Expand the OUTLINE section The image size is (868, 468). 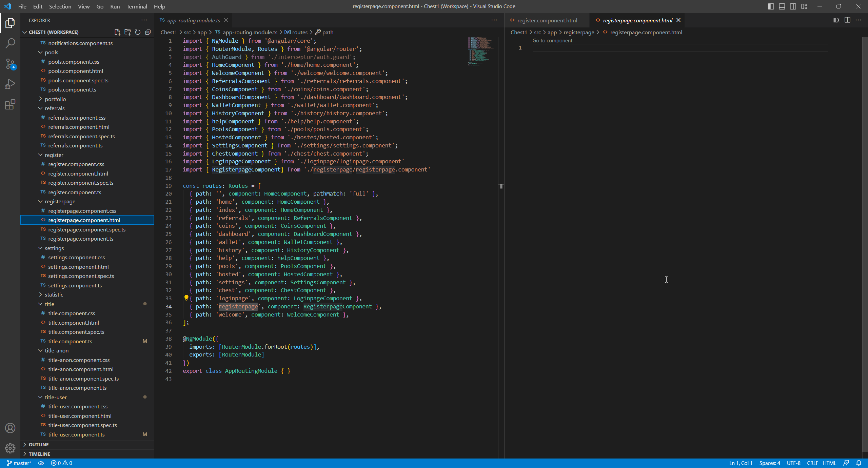(x=39, y=444)
